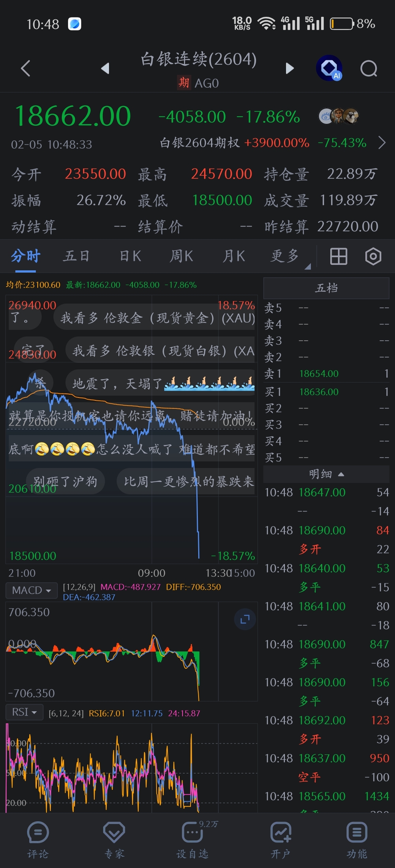Select the 分时 chart tab
The width and height of the screenshot is (395, 868).
tap(26, 256)
